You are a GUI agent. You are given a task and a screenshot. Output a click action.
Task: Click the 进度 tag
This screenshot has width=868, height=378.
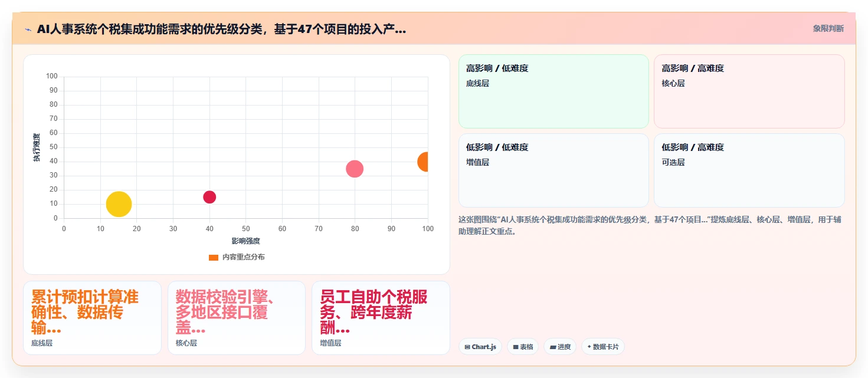tap(560, 347)
